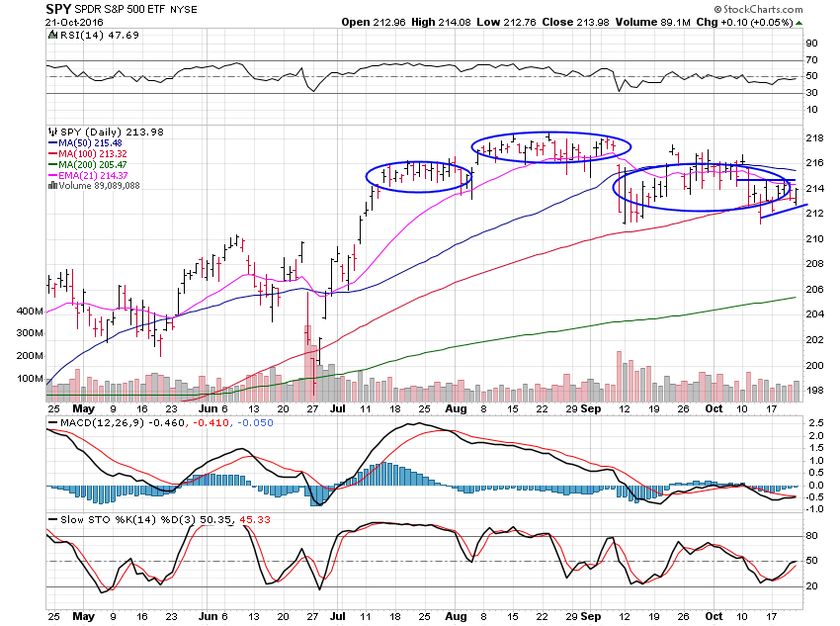The height and width of the screenshot is (626, 840).
Task: Click the Jul month label on date axis
Action: (x=338, y=408)
